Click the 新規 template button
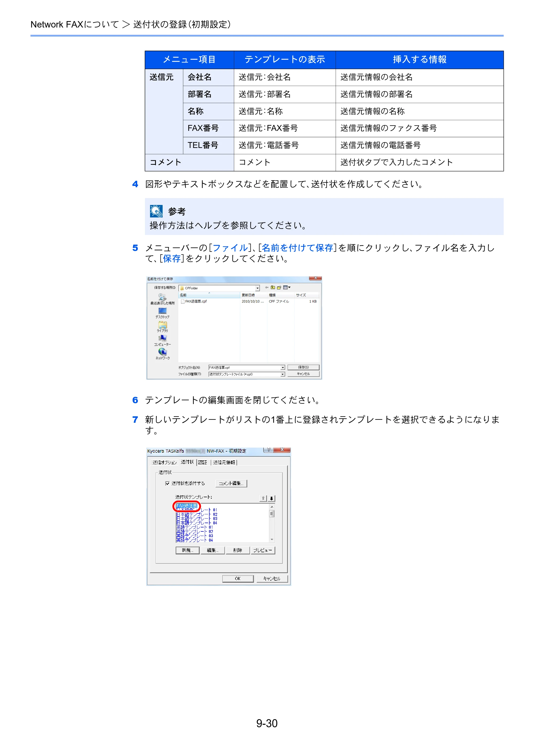Screen dimensions: 534x756 [187, 550]
